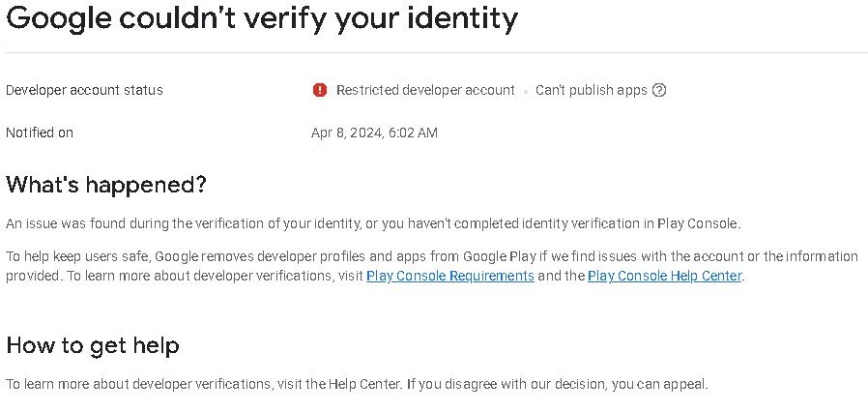Click the words Google Play in the safety paragraph
Image resolution: width=868 pixels, height=412 pixels.
pos(494,256)
